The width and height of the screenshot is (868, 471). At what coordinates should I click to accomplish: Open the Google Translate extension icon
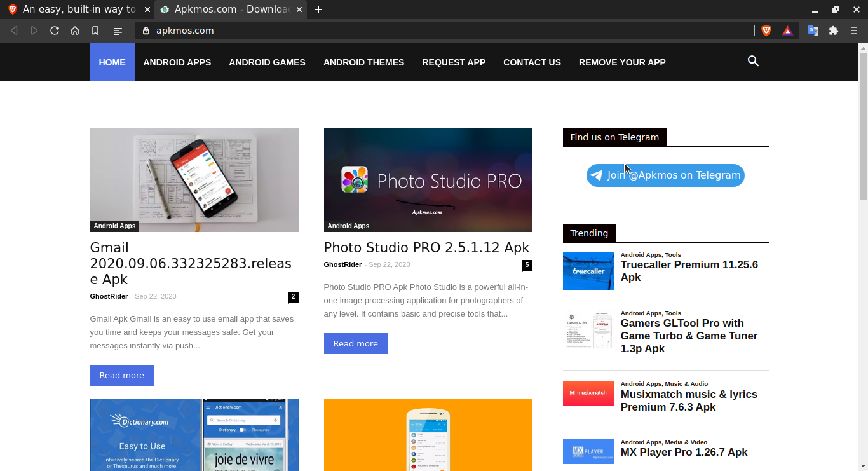coord(813,31)
